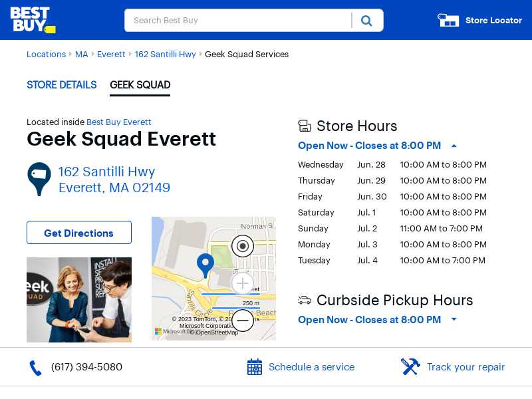Switch to the Store Details tab

pyautogui.click(x=62, y=85)
